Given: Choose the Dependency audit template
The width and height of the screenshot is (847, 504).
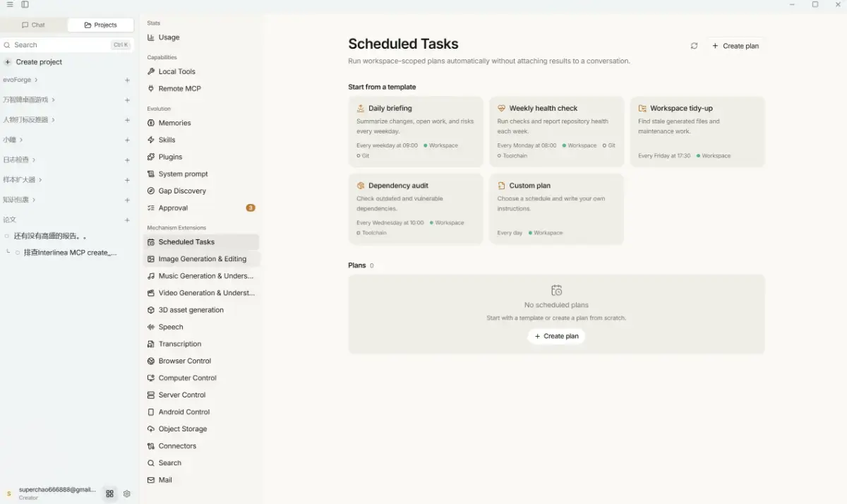Looking at the screenshot, I should 416,209.
